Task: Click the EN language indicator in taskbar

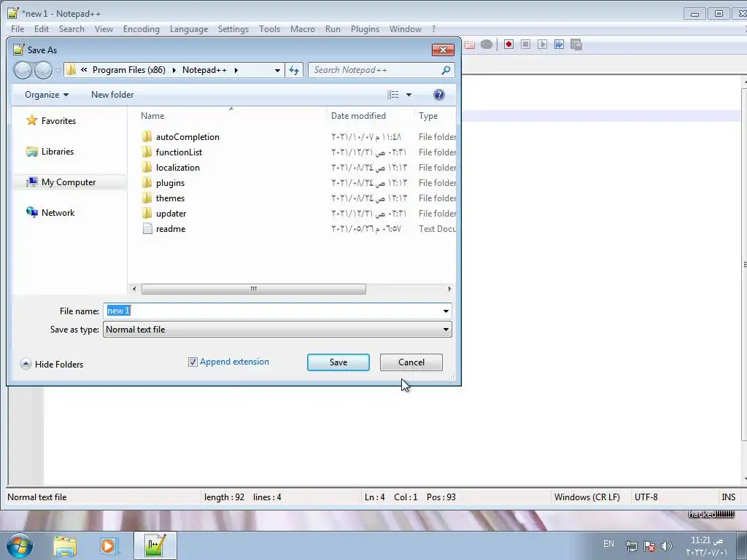Action: 608,544
